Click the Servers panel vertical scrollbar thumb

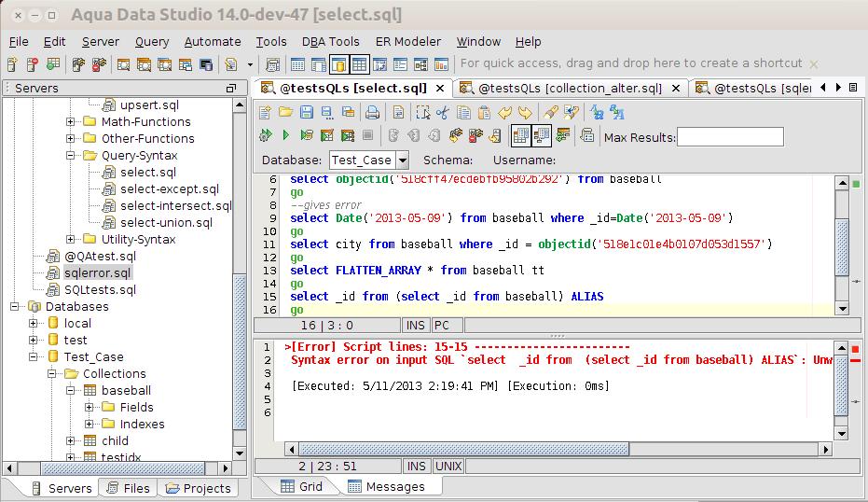(x=240, y=352)
